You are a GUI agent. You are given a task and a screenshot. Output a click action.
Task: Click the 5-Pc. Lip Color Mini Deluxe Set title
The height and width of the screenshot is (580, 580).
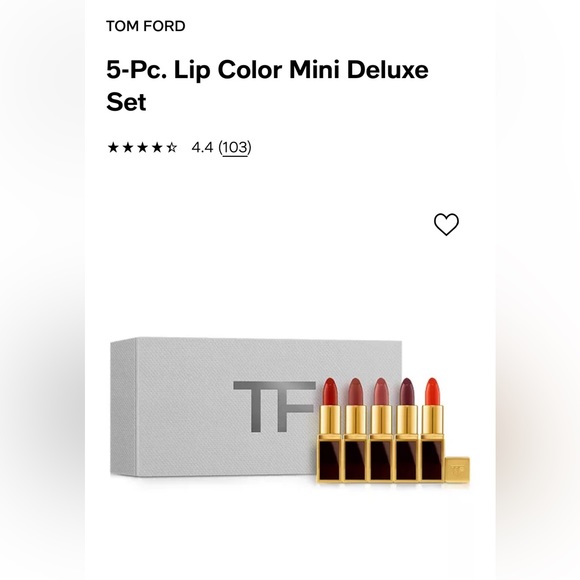click(x=267, y=85)
